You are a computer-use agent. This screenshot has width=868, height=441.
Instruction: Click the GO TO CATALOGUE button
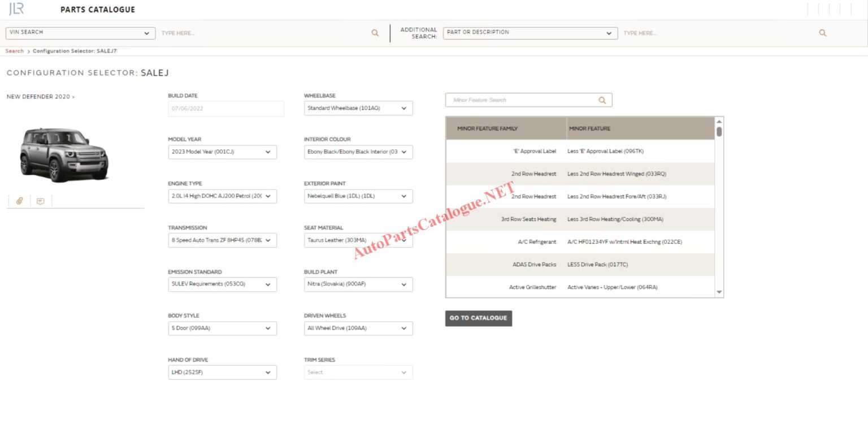click(479, 318)
